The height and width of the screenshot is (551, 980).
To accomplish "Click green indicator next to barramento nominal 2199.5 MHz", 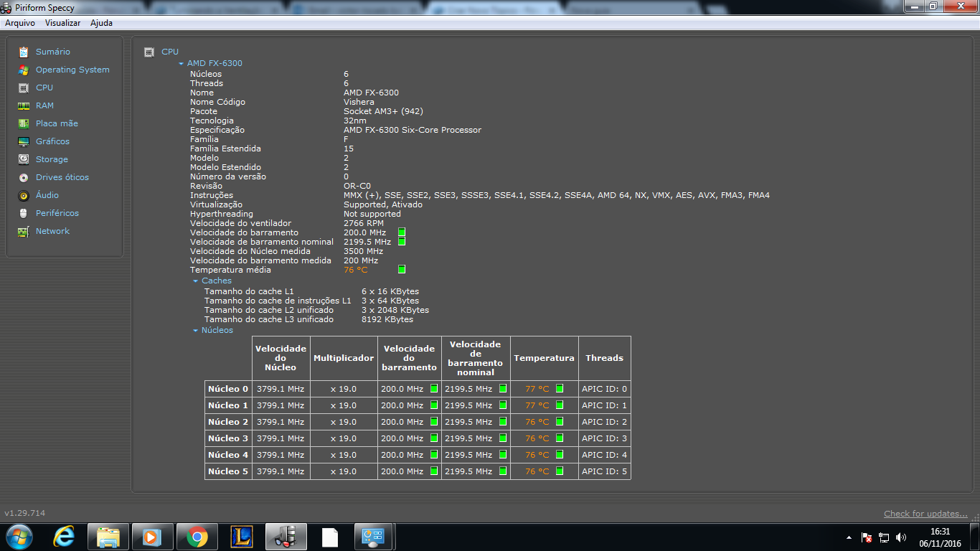I will [402, 242].
